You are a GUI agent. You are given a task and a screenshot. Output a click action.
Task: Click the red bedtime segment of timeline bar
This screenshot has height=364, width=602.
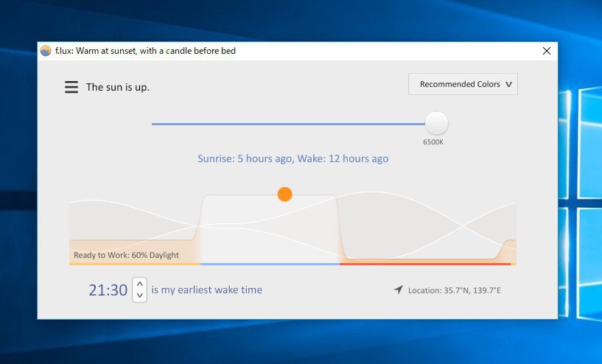pyautogui.click(x=425, y=265)
